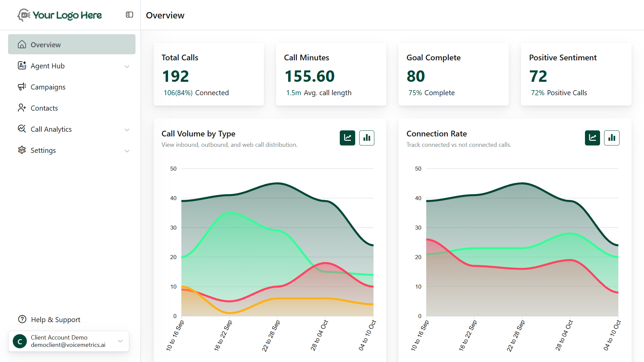Switch Call Volume chart to bar view

click(x=367, y=138)
